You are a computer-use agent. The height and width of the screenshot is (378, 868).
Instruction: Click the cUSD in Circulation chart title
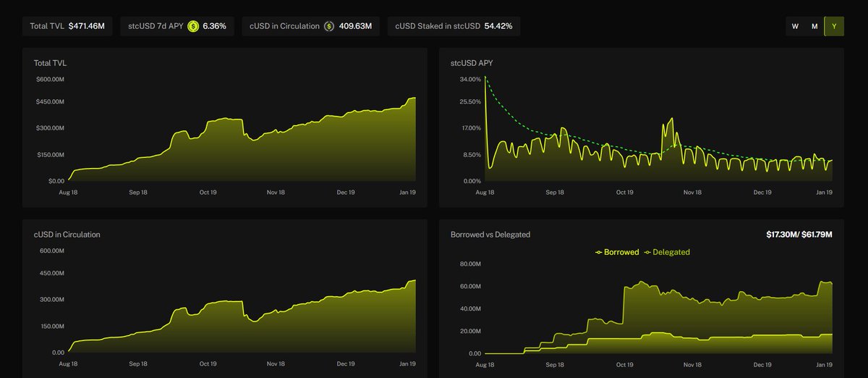tap(67, 235)
